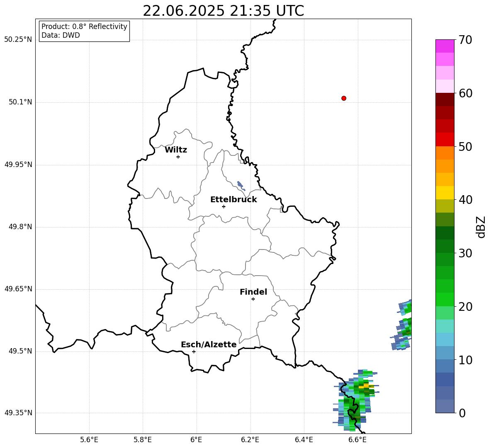Click the 30 tick on the colorbar
The width and height of the screenshot is (491, 448).
[465, 253]
